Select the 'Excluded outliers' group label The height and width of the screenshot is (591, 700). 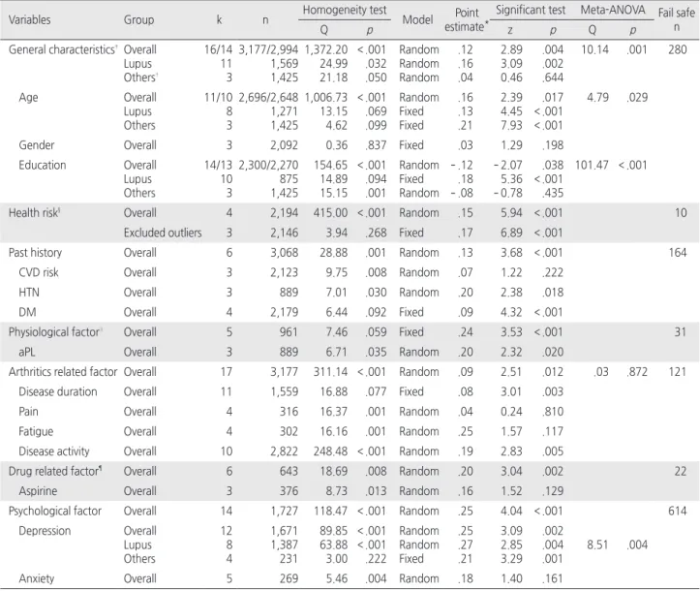163,233
